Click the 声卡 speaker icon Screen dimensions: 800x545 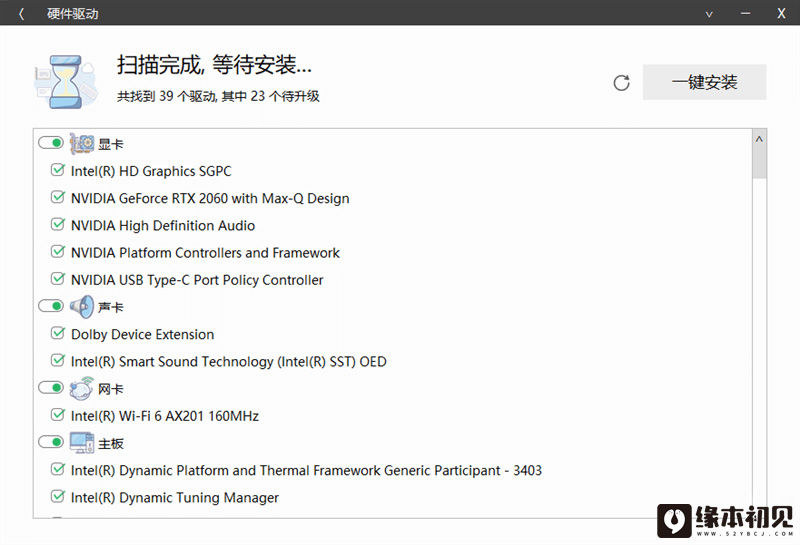(82, 307)
